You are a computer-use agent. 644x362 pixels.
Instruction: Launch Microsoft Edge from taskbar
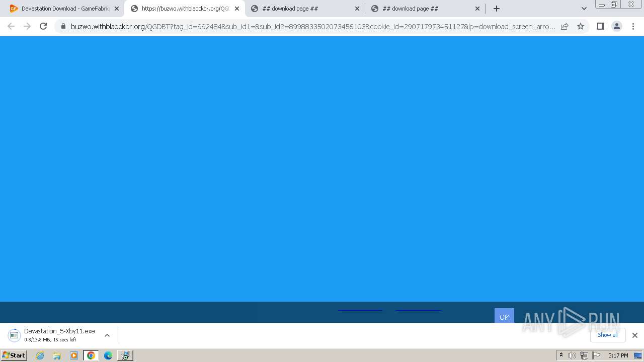(108, 355)
